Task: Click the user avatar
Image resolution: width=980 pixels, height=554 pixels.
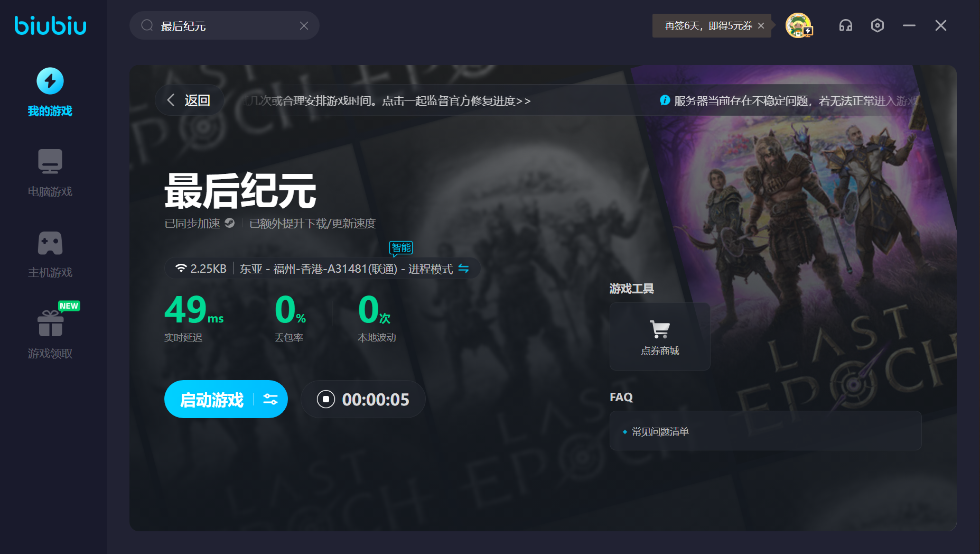Action: tap(798, 25)
